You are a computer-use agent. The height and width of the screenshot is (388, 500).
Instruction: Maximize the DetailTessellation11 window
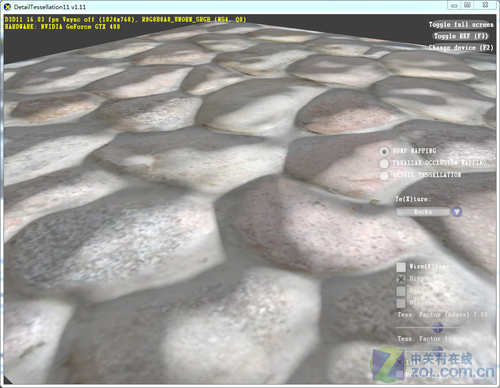click(467, 5)
